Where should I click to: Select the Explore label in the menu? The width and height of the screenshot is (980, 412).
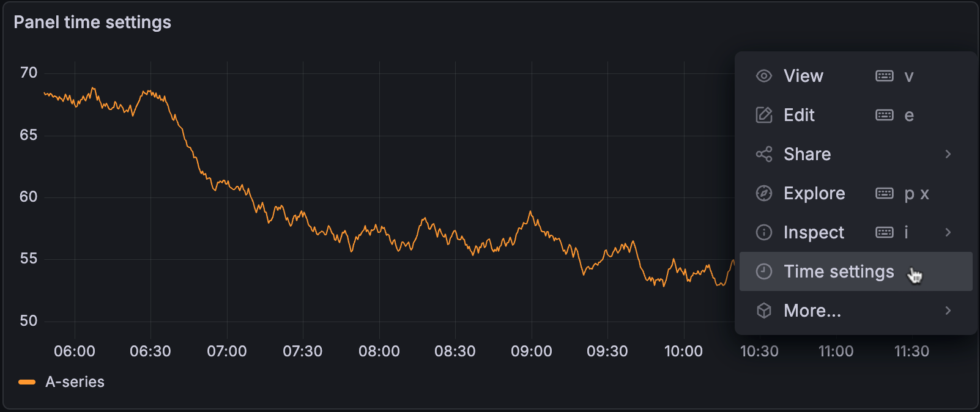pos(814,193)
